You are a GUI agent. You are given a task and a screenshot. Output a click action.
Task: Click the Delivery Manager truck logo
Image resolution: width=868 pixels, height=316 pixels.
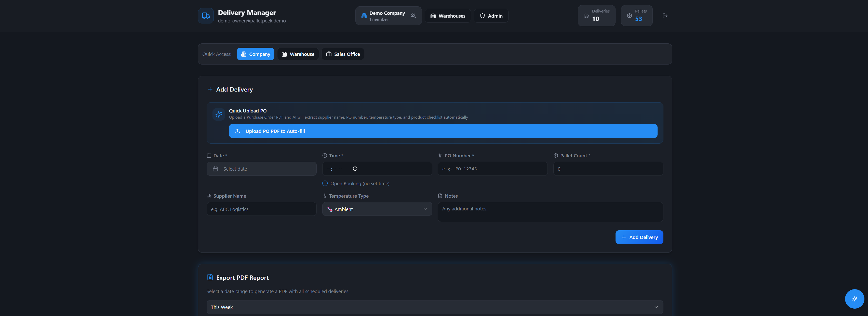tap(206, 16)
